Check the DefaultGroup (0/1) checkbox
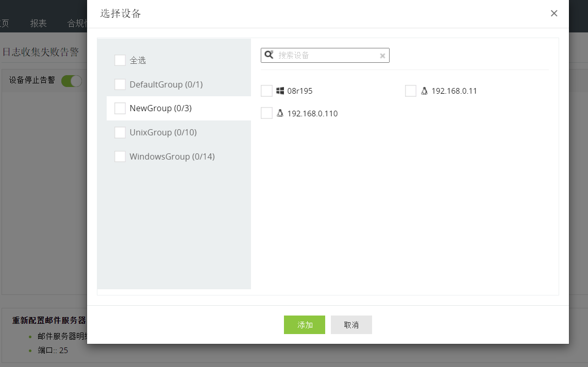 point(120,84)
